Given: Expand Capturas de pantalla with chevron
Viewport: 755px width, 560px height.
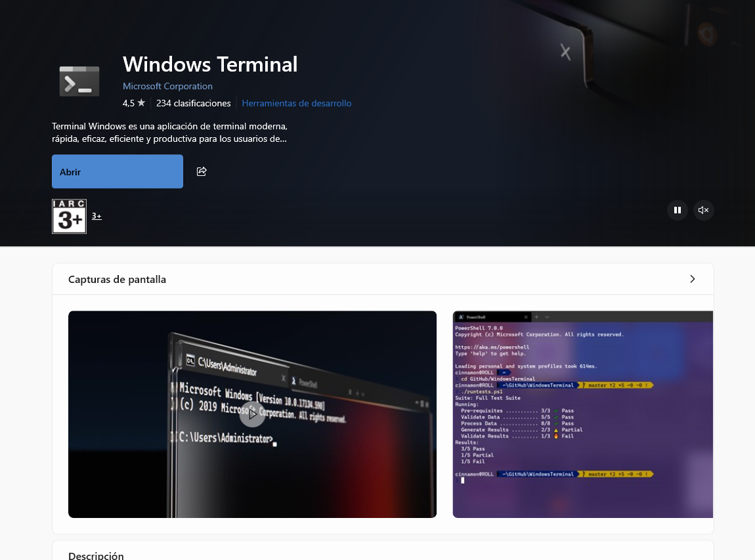Looking at the screenshot, I should point(693,279).
